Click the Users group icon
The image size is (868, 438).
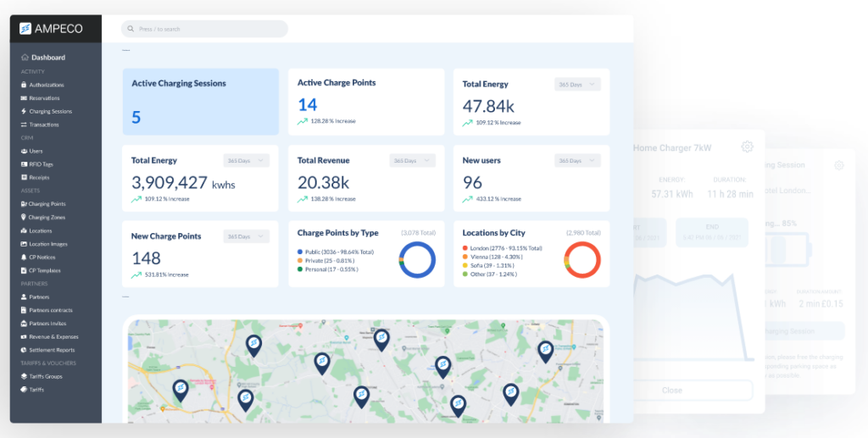point(24,151)
